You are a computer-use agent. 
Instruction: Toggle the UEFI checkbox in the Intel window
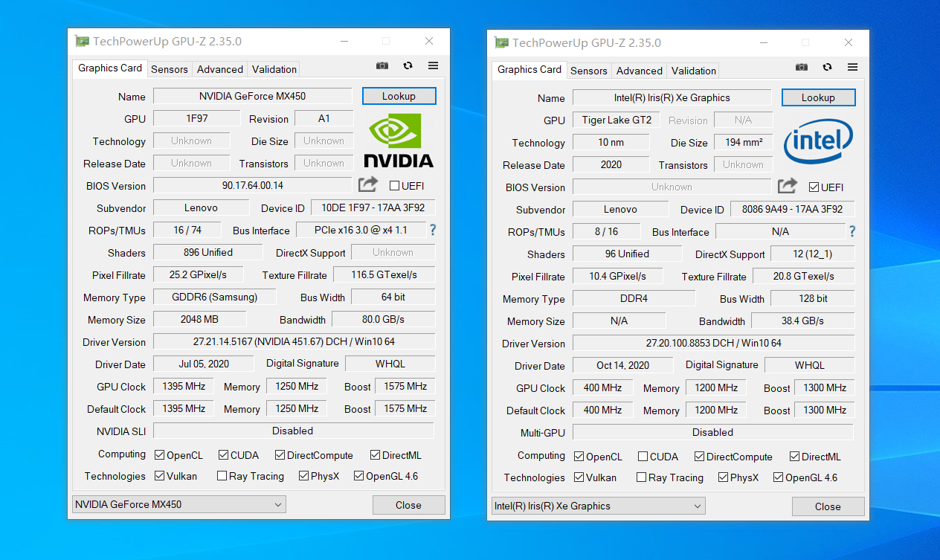814,187
